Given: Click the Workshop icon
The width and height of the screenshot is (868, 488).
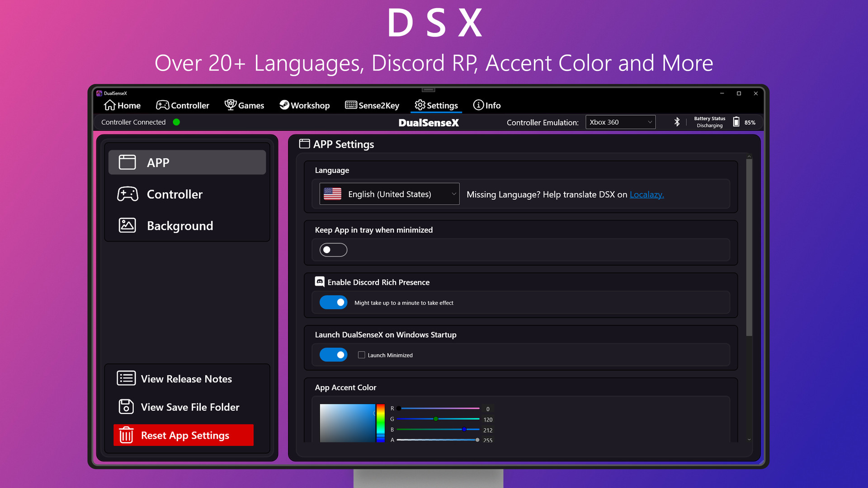Looking at the screenshot, I should (x=284, y=104).
